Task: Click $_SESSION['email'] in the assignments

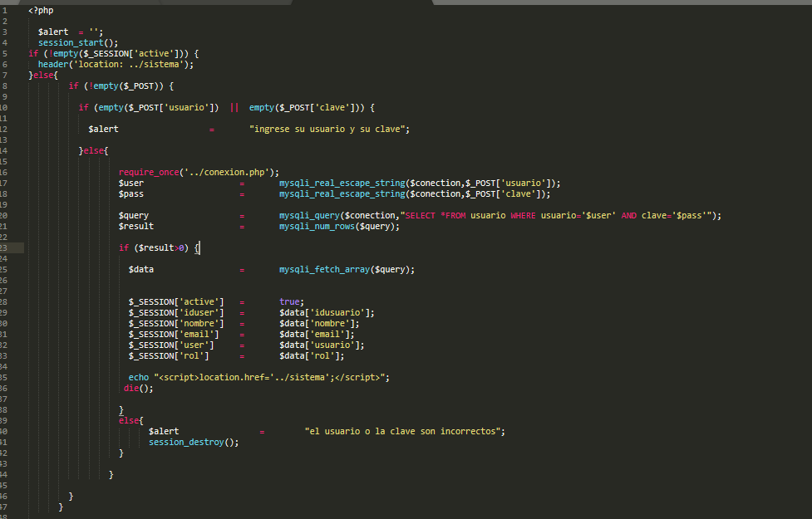Action: (174, 335)
